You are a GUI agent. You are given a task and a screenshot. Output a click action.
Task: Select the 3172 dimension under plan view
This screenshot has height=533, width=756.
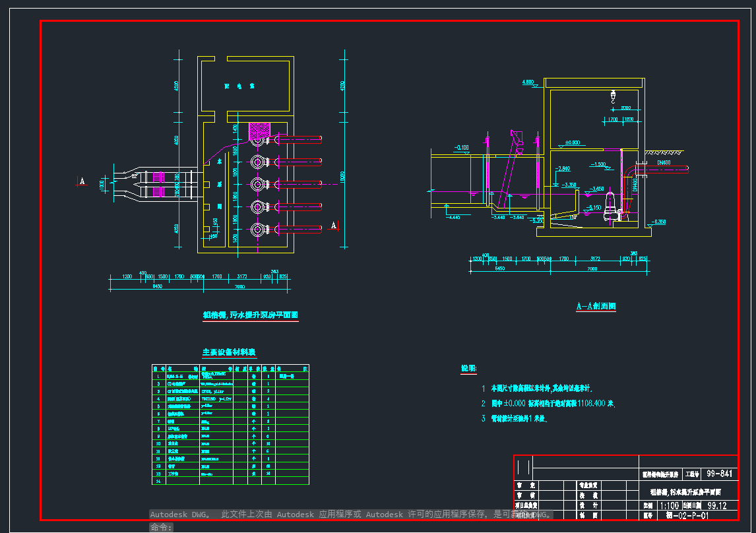click(x=242, y=276)
